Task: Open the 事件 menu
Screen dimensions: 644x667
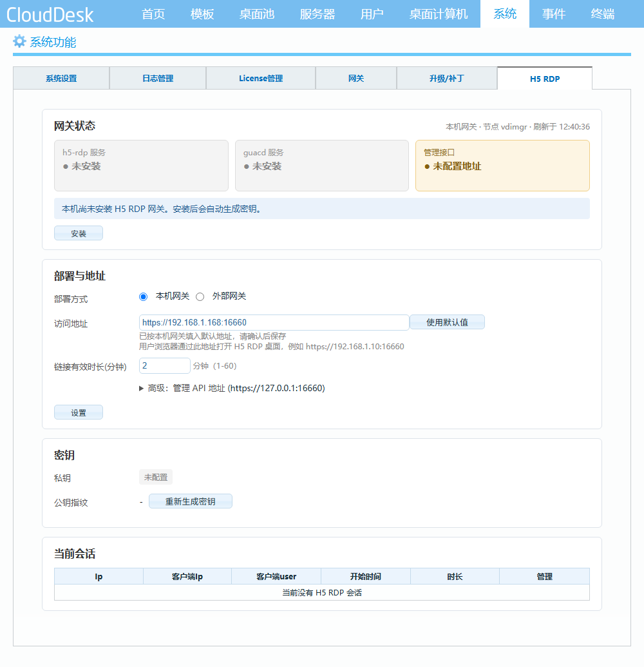Action: 553,14
